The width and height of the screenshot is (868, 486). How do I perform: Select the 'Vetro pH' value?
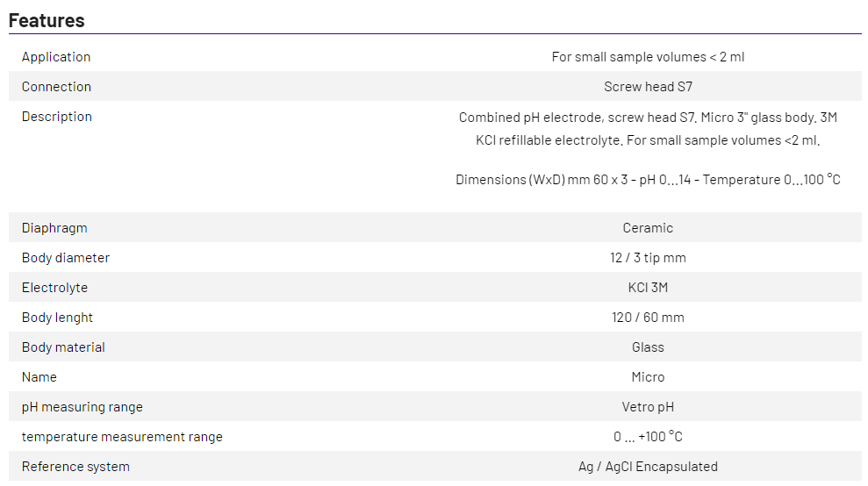648,407
